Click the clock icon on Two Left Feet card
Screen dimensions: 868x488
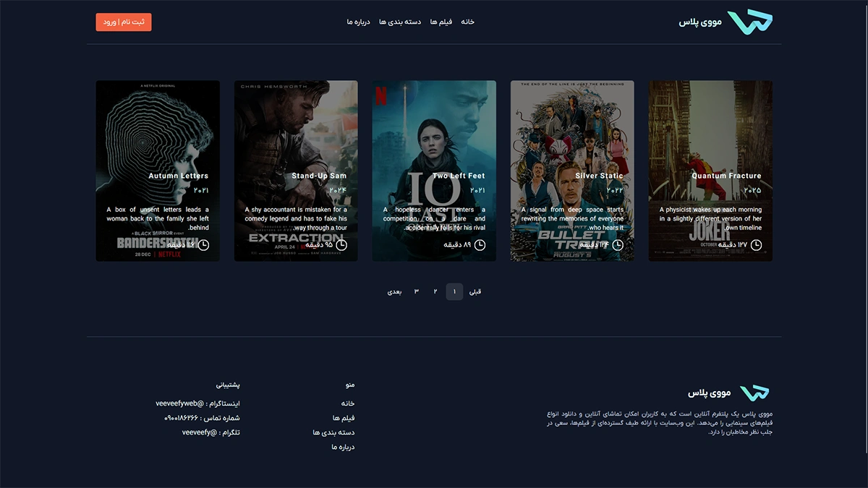pyautogui.click(x=480, y=245)
